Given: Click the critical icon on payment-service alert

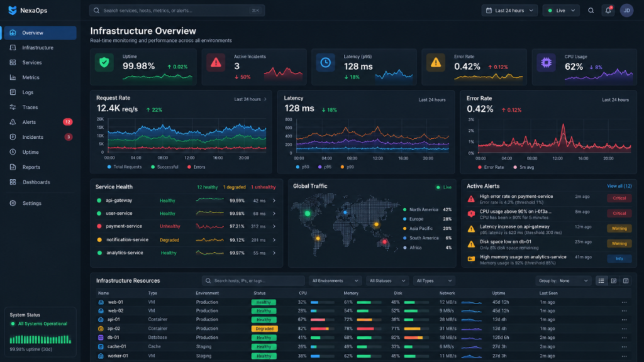Looking at the screenshot, I should [471, 199].
